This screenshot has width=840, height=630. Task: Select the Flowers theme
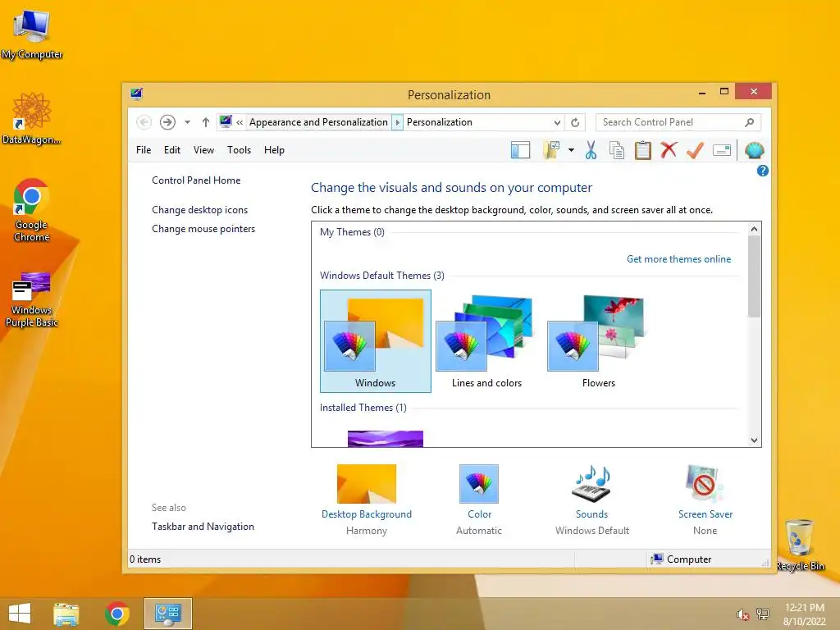pyautogui.click(x=598, y=341)
